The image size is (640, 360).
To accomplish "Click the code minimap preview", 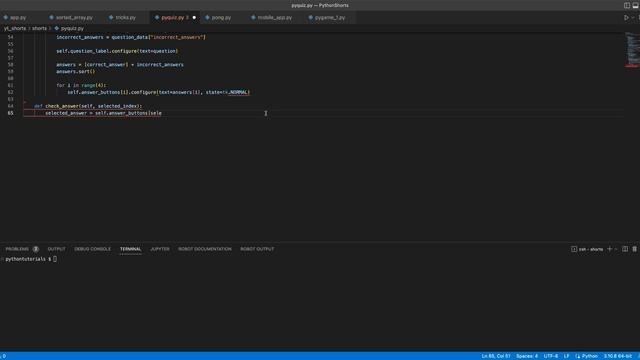I will [x=632, y=50].
